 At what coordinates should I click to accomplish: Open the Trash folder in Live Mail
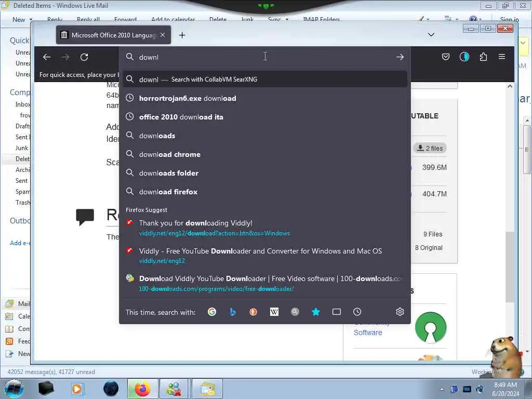(23, 203)
